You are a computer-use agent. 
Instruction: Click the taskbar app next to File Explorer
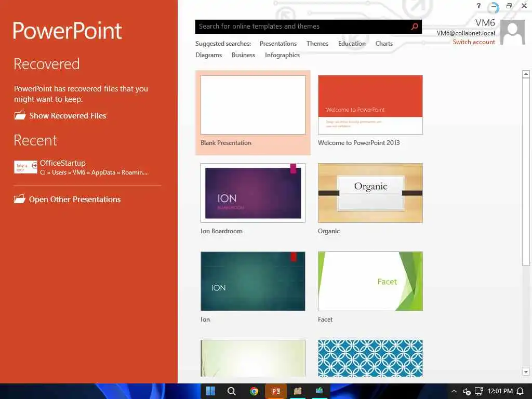pos(320,391)
